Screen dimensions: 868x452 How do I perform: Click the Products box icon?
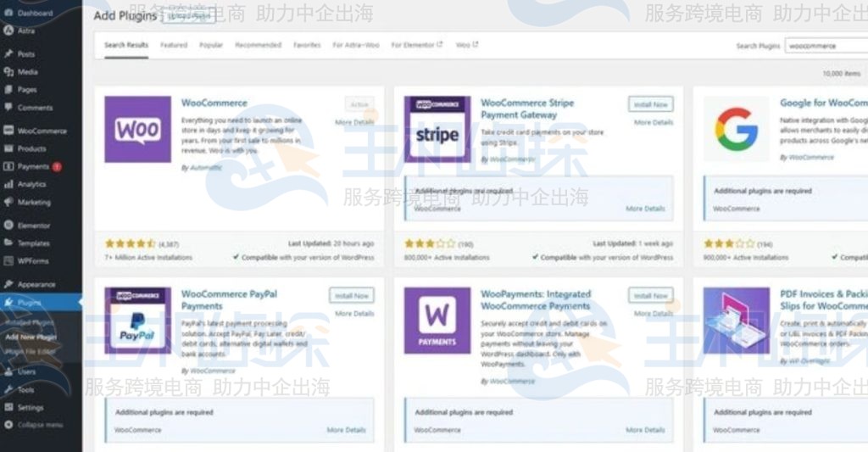point(8,148)
